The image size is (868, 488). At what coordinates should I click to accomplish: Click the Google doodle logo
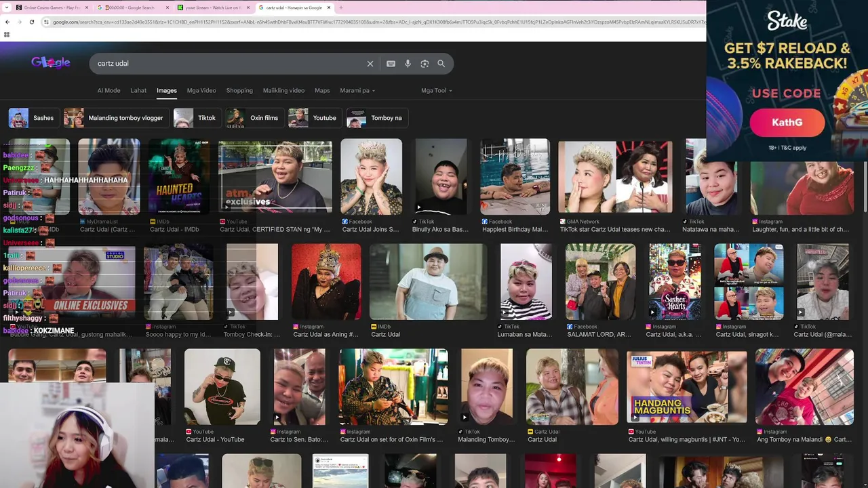pyautogui.click(x=51, y=63)
